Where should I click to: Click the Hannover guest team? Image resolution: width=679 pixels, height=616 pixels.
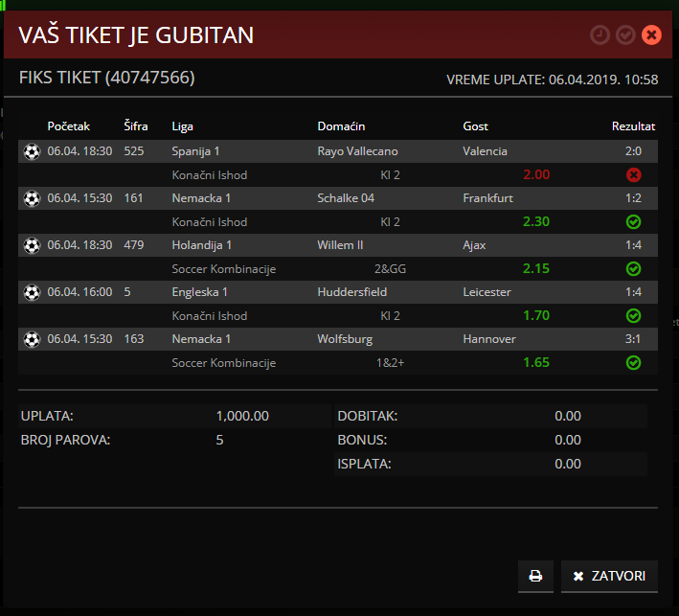coord(489,339)
